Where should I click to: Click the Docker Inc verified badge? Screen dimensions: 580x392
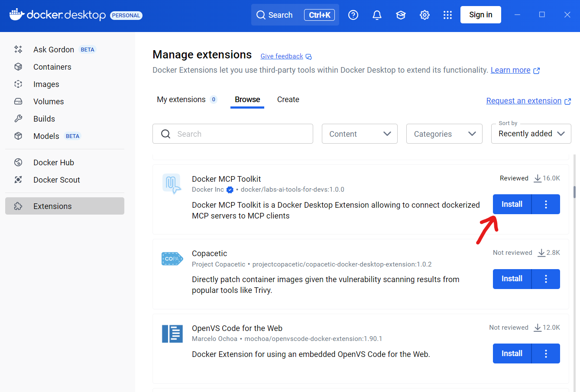tap(230, 190)
